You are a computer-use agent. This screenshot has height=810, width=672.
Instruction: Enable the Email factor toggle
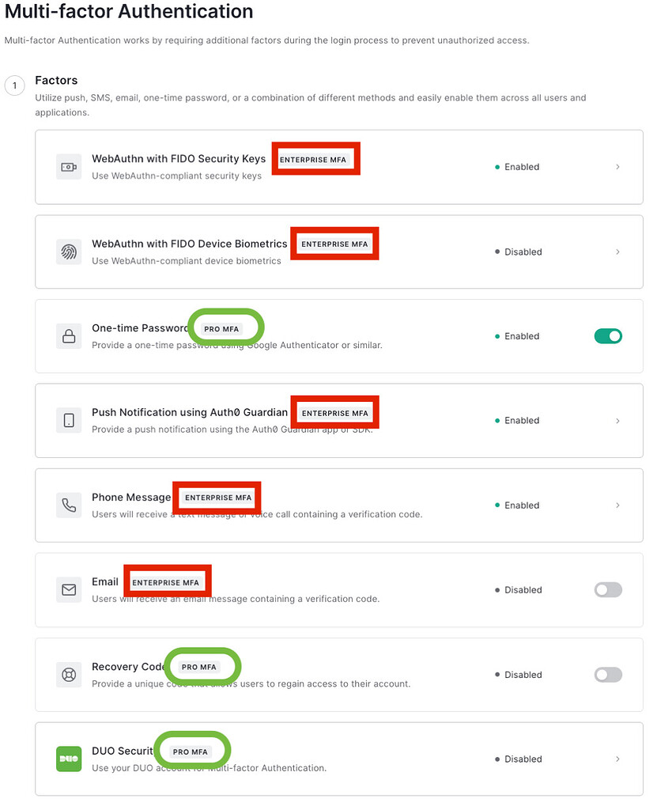[x=608, y=589]
